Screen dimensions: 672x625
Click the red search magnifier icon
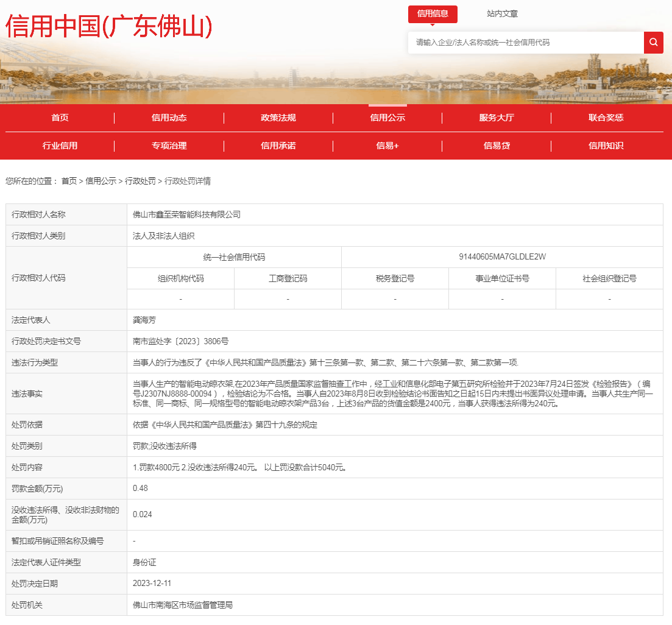(x=653, y=43)
